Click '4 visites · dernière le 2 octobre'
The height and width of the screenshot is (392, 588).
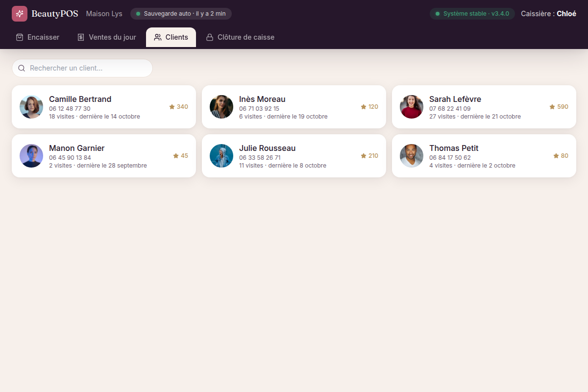coord(472,166)
